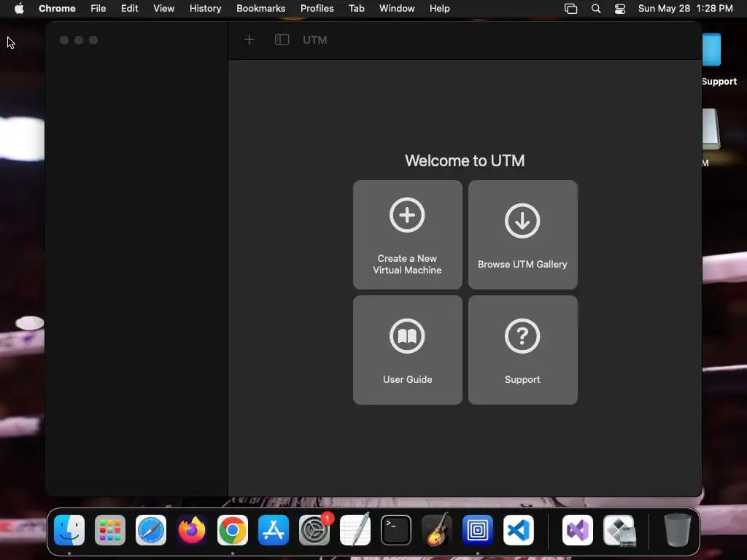747x560 pixels.
Task: Open the Edit menu
Action: 130,9
